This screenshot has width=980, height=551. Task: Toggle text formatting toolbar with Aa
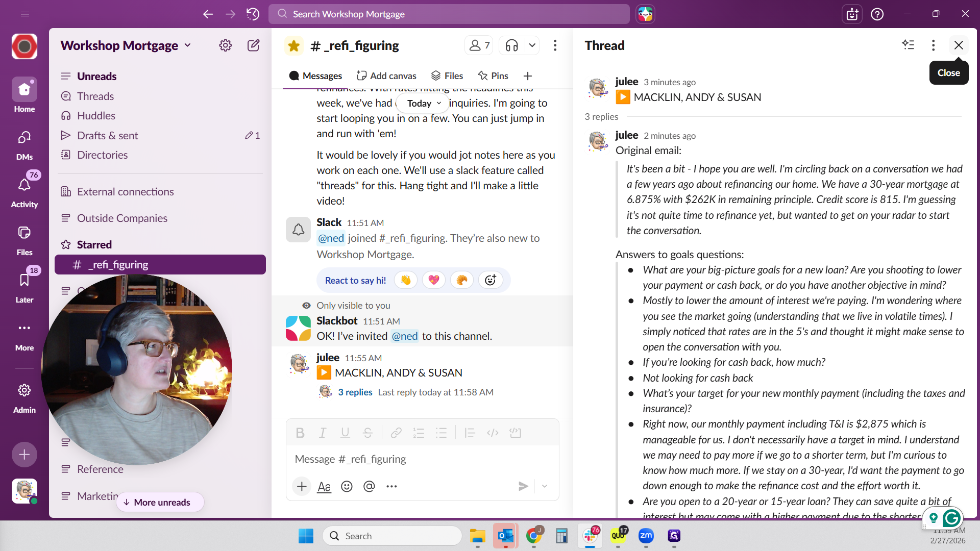pos(324,486)
